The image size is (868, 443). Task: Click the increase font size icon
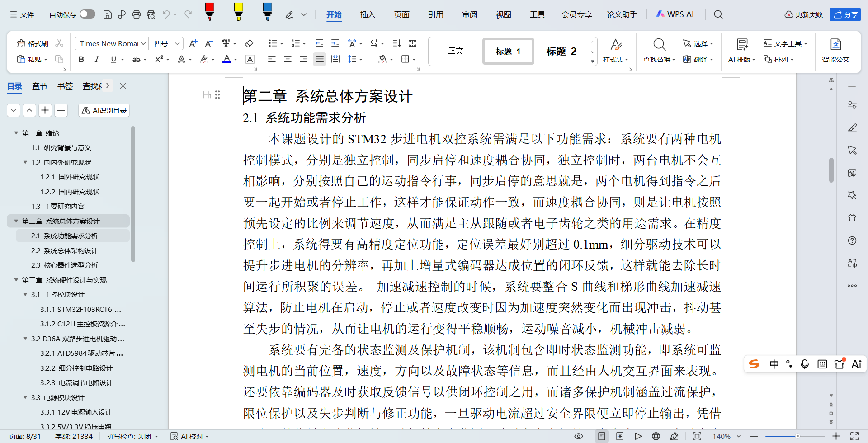(x=193, y=43)
